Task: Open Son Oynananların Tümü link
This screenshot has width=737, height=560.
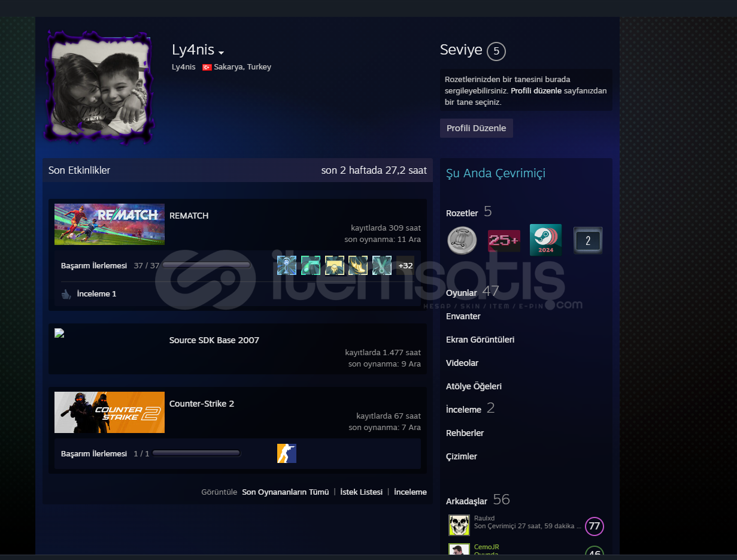Action: pyautogui.click(x=286, y=492)
